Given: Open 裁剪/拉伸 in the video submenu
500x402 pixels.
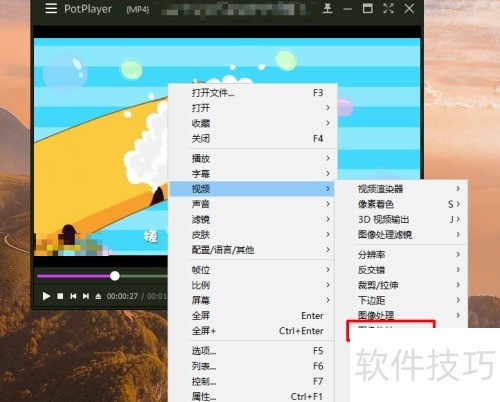Looking at the screenshot, I should coord(401,285).
